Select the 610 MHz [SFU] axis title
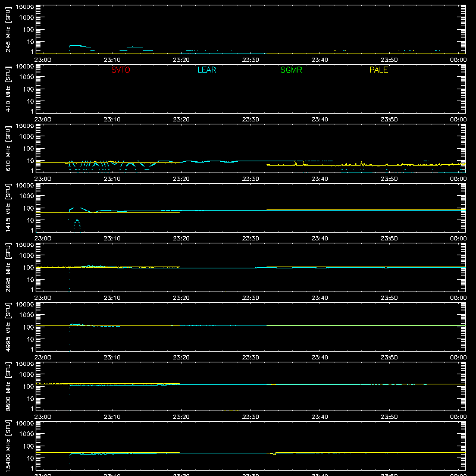The image size is (476, 476). coord(8,149)
